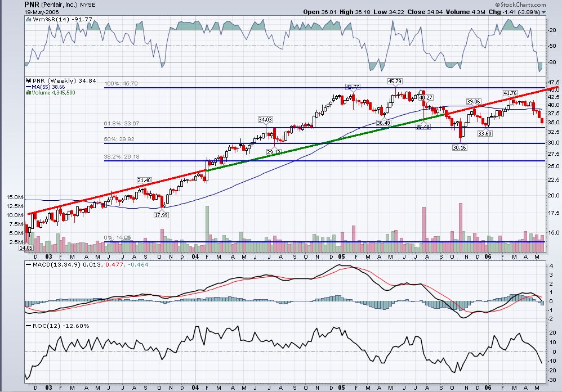Click the 'Open 36.01' value
The width and height of the screenshot is (562, 392).
click(x=320, y=12)
